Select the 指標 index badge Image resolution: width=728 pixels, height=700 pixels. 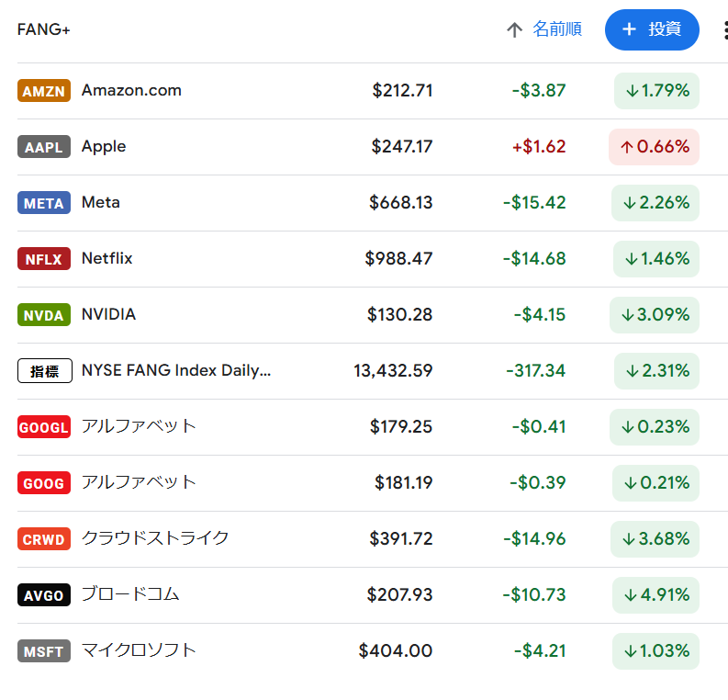44,371
